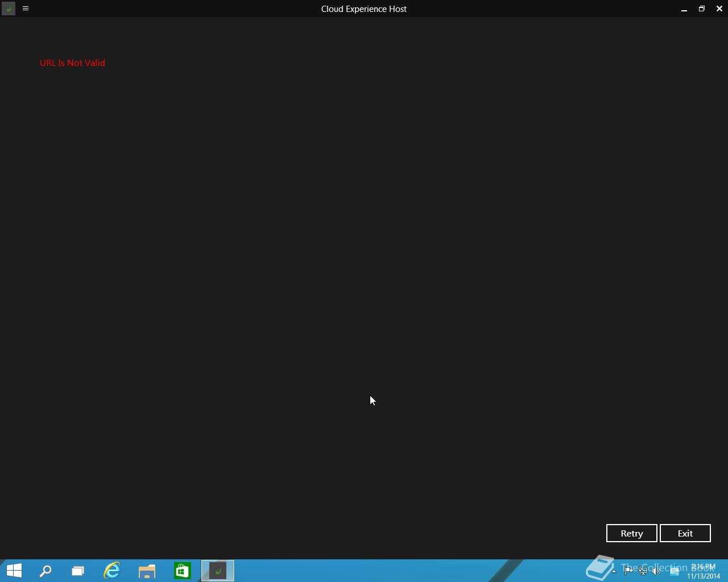Viewport: 728px width, 582px height.
Task: Select Cloud Experience Host taskbar button
Action: 218,571
